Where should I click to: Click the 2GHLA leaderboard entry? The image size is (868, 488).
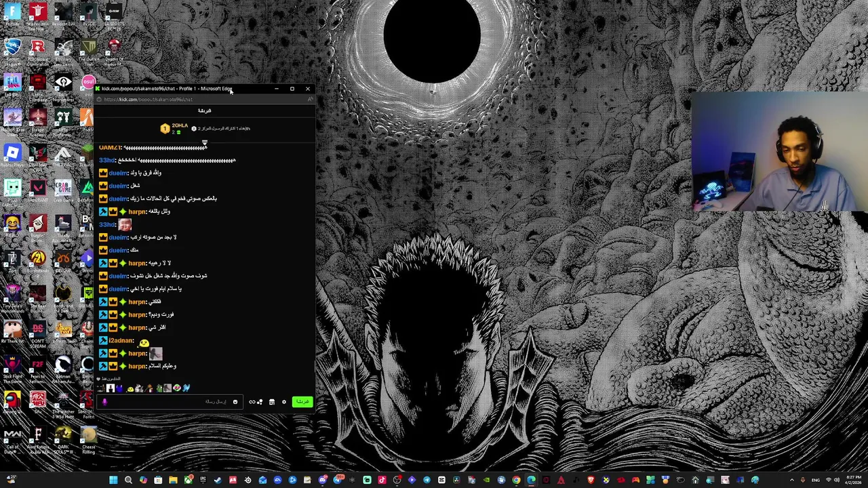tap(174, 128)
